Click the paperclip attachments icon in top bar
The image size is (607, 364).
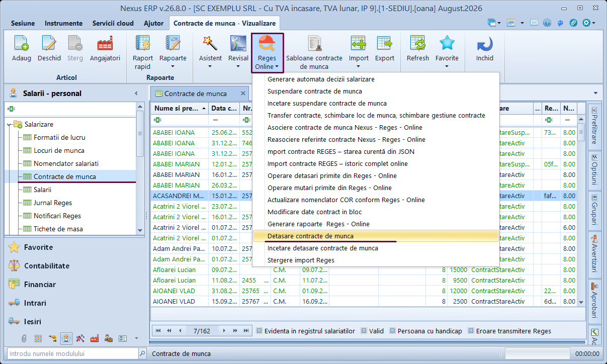(x=573, y=23)
